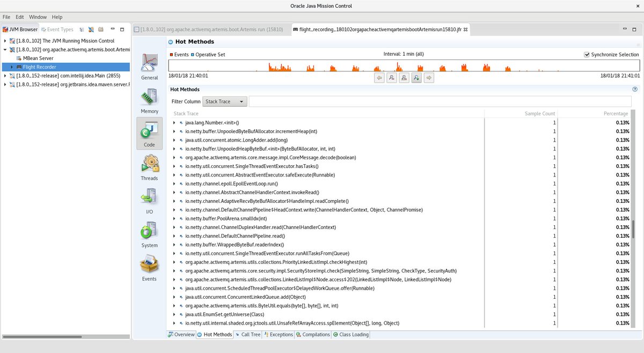
Task: Expand the ConcurrentLinkedQueue.add(Object) stack trace
Action: point(174,297)
